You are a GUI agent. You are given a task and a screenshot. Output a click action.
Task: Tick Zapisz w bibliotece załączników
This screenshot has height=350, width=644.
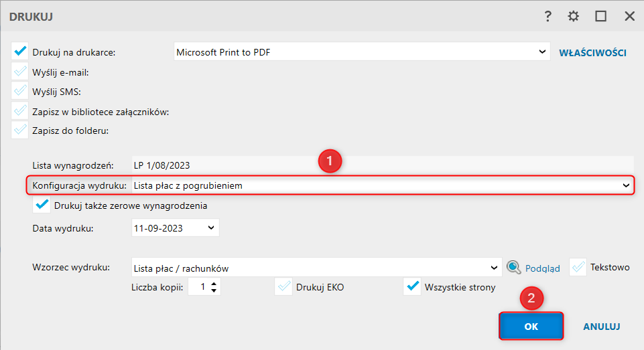(20, 111)
